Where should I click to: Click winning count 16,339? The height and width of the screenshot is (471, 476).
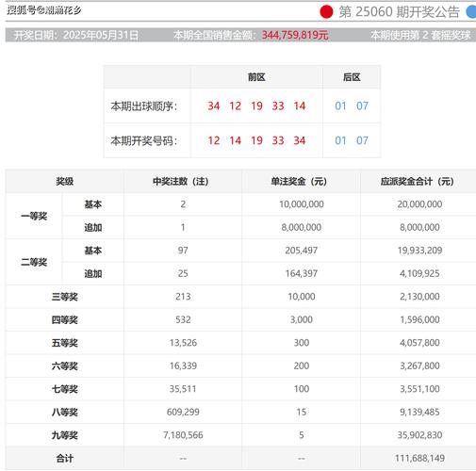click(x=183, y=365)
